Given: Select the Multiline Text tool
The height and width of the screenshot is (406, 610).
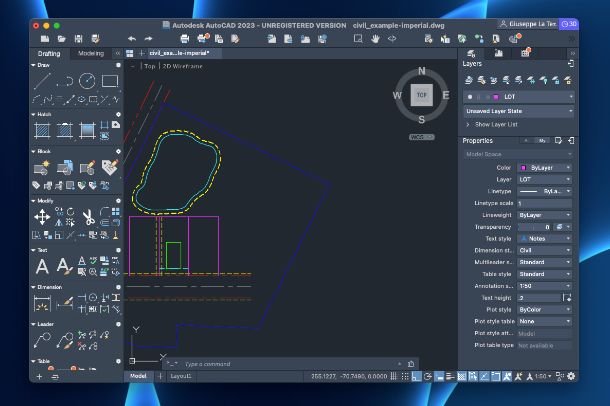Looking at the screenshot, I should coord(42,266).
